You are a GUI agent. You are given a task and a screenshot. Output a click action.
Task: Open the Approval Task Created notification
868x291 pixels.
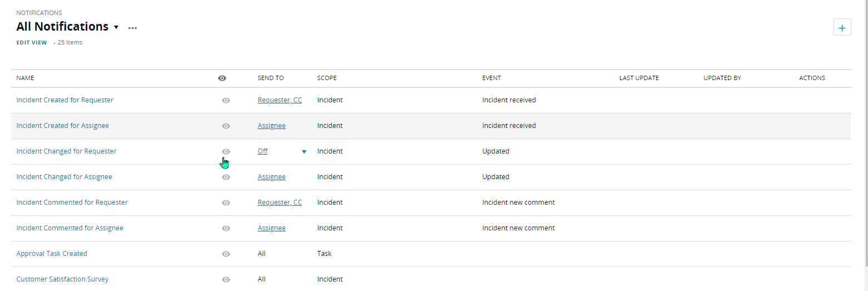point(52,254)
